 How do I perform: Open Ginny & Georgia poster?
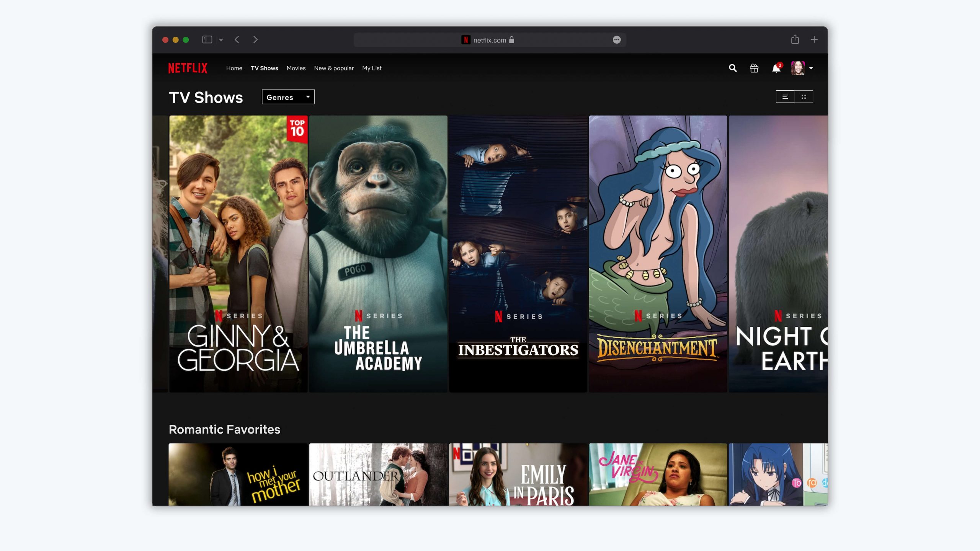(238, 254)
